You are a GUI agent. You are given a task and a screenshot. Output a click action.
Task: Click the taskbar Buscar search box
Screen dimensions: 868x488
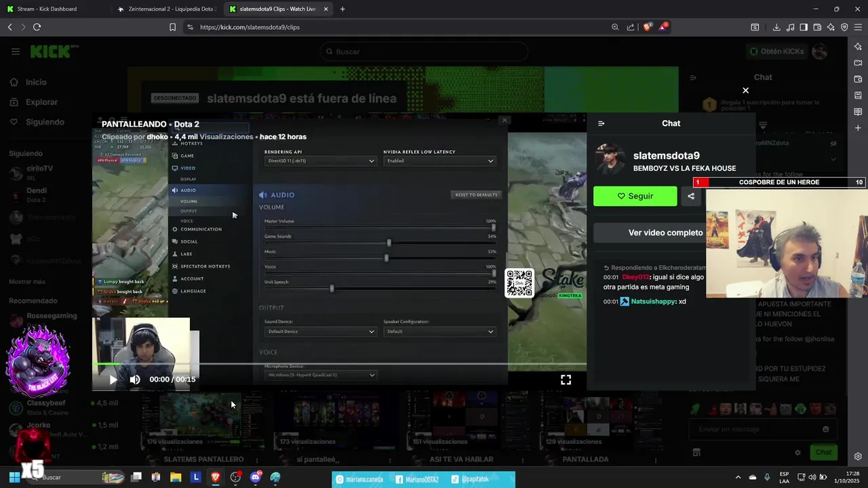[x=75, y=477]
